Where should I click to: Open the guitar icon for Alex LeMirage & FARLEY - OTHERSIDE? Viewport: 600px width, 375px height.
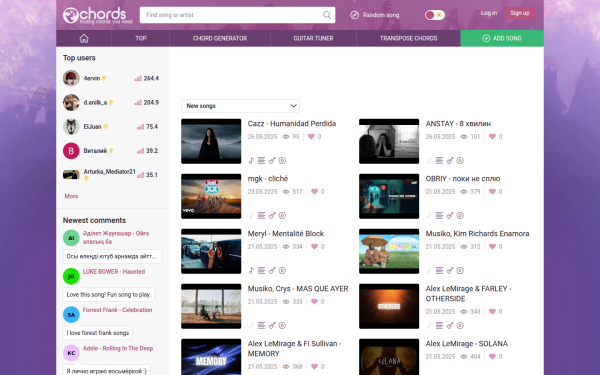coord(450,326)
